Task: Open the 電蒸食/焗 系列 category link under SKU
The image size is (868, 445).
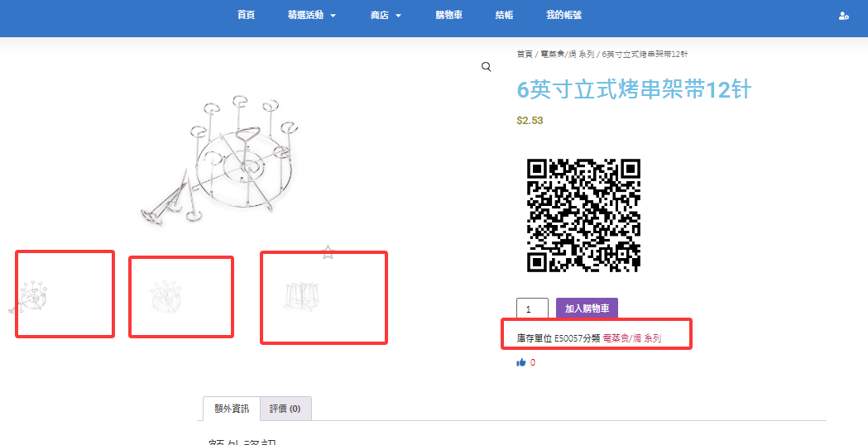Action: [631, 338]
